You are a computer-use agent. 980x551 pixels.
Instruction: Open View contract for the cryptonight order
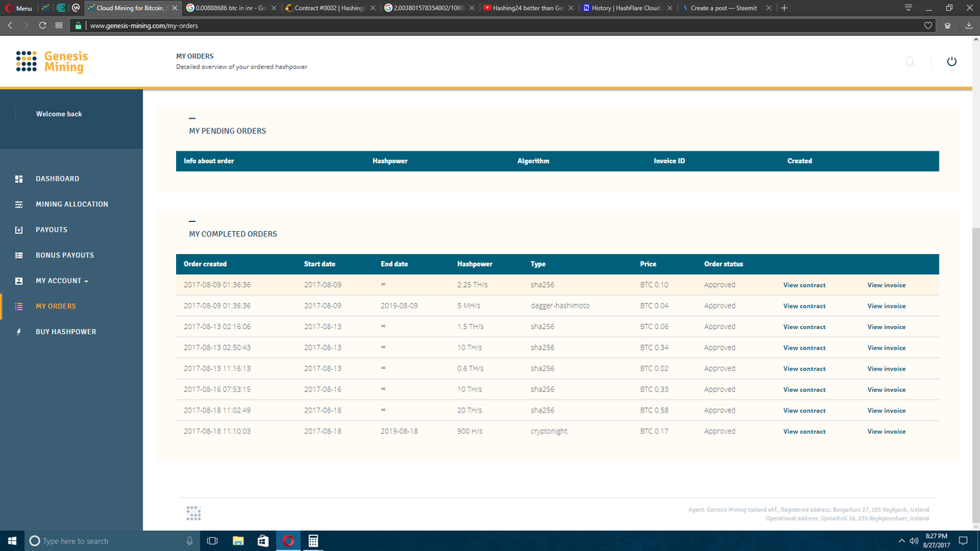(804, 431)
